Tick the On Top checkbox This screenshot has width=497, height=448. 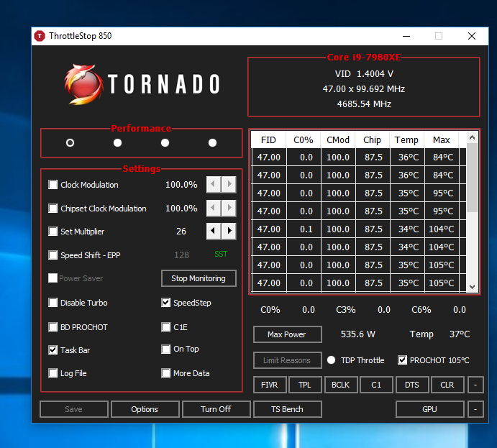click(x=165, y=349)
